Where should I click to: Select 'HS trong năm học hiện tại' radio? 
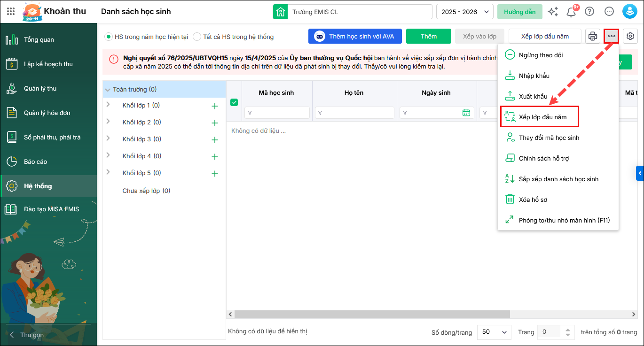point(109,37)
